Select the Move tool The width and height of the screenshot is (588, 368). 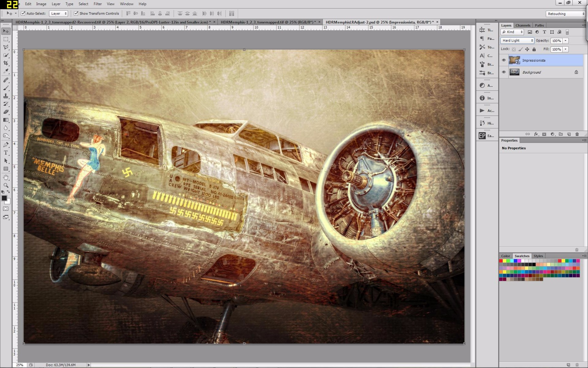click(x=6, y=31)
